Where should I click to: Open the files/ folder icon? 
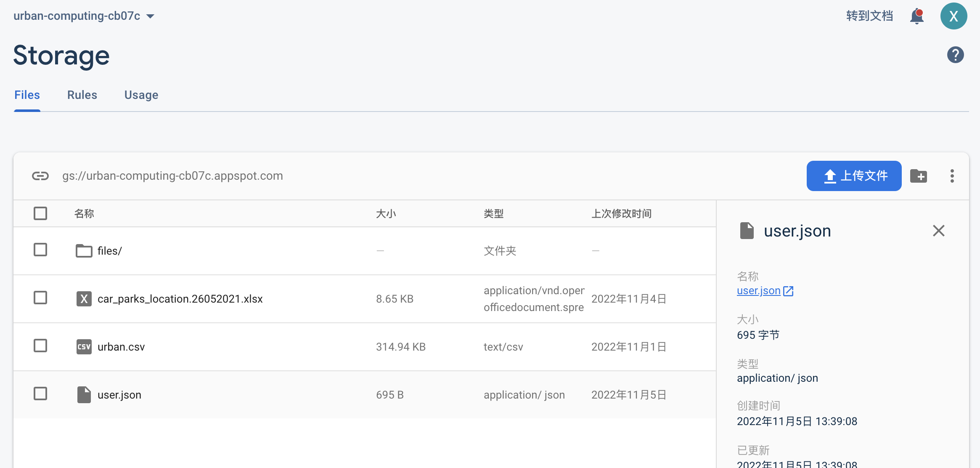click(x=83, y=250)
